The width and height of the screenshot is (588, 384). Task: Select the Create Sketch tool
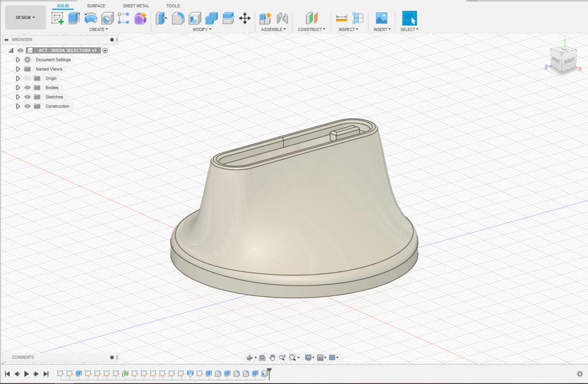[x=57, y=18]
